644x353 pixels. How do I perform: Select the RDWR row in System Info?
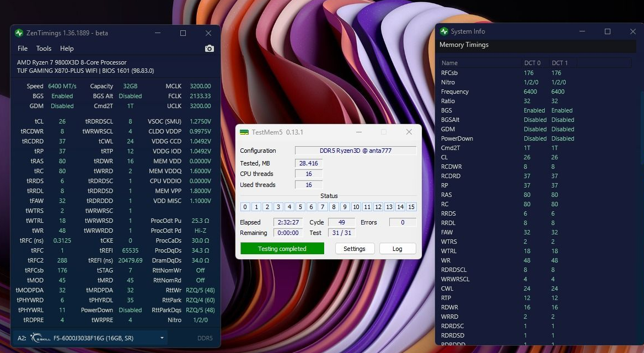click(x=535, y=307)
